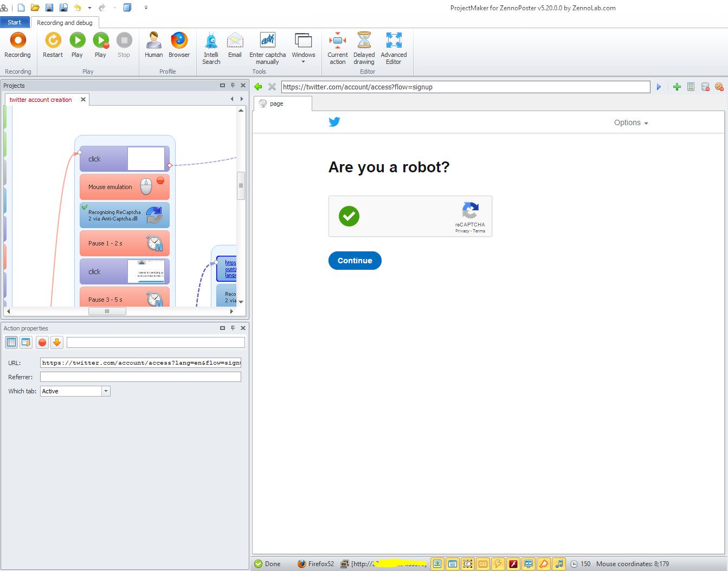Open project using folder icon
The image size is (728, 571).
coord(35,8)
